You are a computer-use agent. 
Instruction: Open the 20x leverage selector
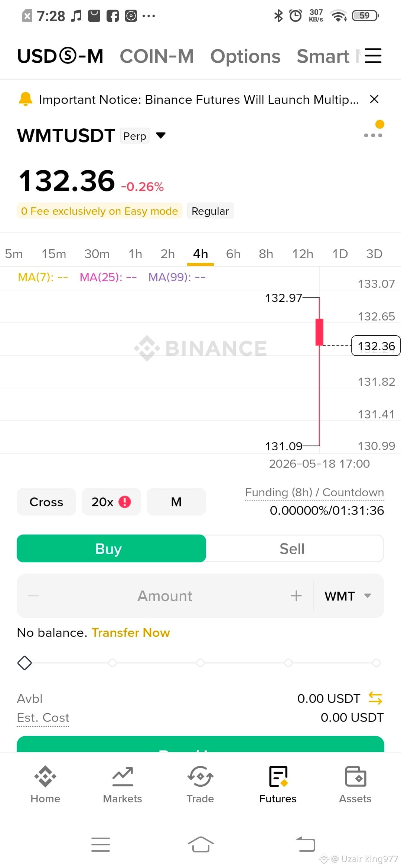click(111, 502)
